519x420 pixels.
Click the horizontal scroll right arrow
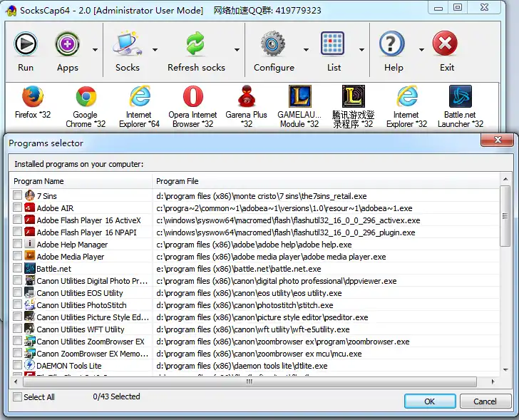[493, 381]
